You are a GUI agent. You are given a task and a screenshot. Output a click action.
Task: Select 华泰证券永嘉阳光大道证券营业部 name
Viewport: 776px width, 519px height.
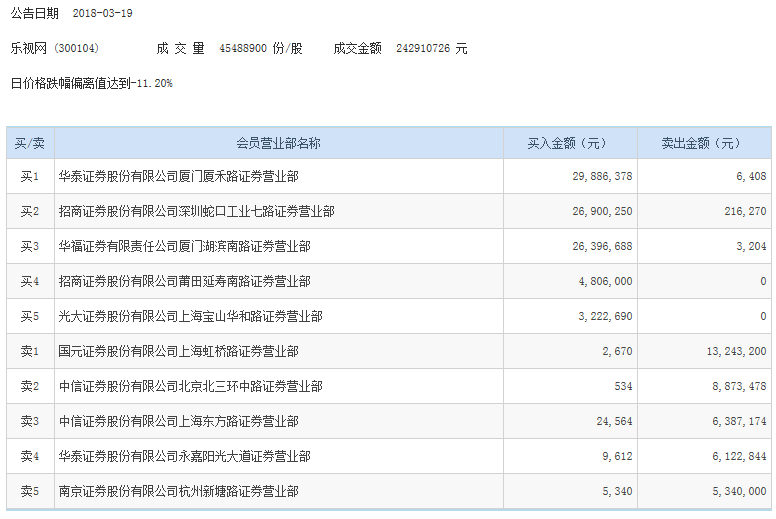185,456
